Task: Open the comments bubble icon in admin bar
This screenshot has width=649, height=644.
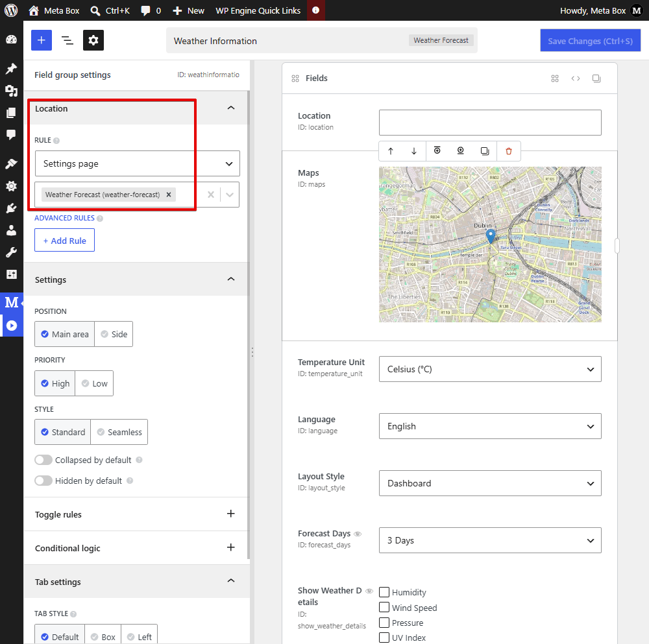Action: (145, 11)
